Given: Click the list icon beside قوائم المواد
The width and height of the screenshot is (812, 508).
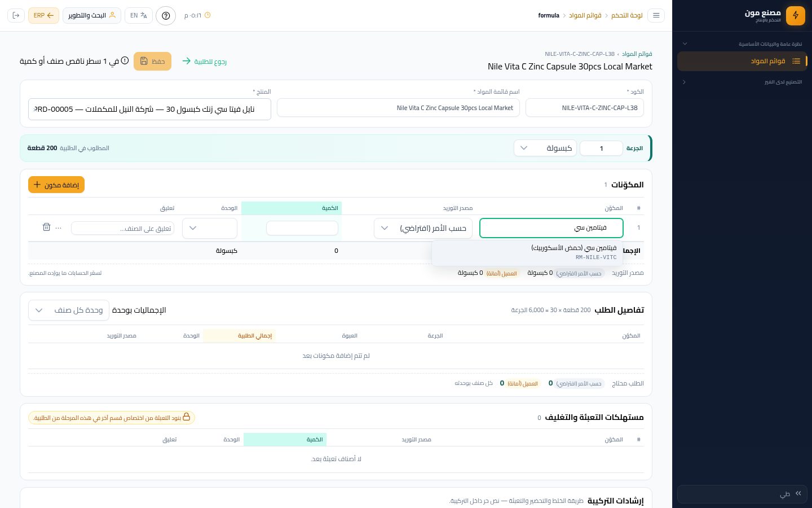Looking at the screenshot, I should tap(796, 61).
